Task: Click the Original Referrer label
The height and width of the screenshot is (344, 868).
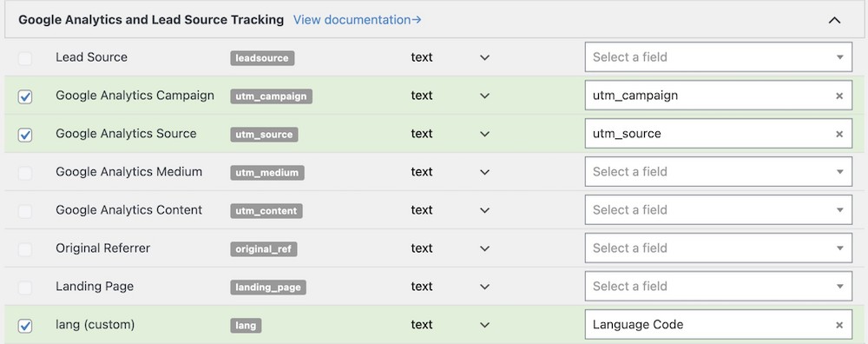Action: (x=102, y=248)
